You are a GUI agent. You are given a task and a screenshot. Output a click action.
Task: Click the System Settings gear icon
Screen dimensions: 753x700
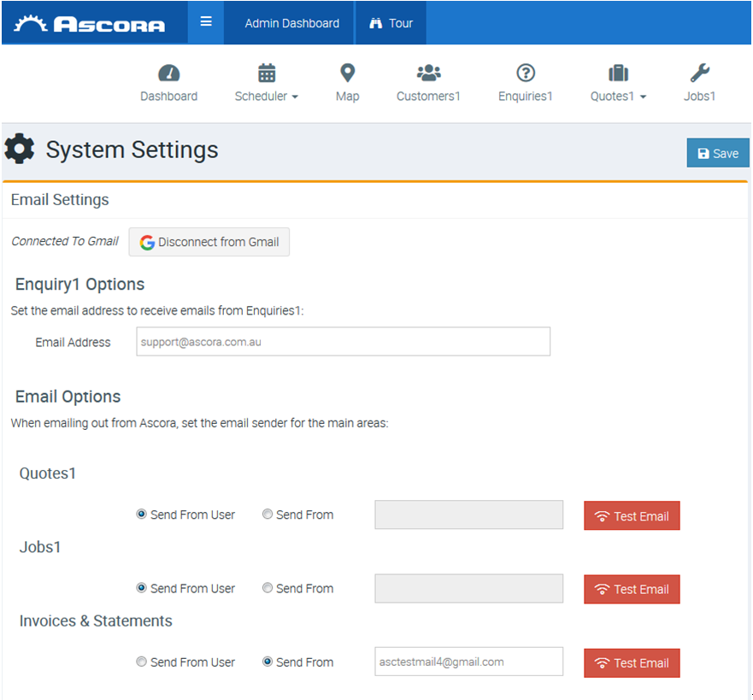click(x=20, y=150)
